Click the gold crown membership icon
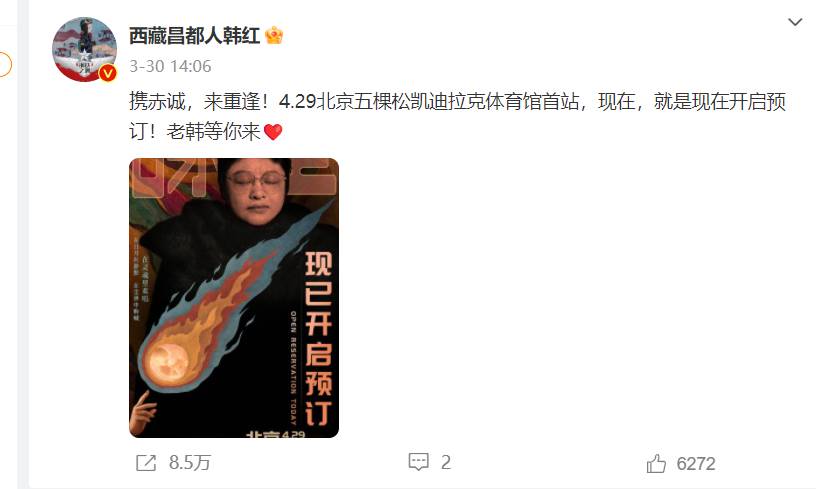The width and height of the screenshot is (816, 489). click(x=274, y=36)
